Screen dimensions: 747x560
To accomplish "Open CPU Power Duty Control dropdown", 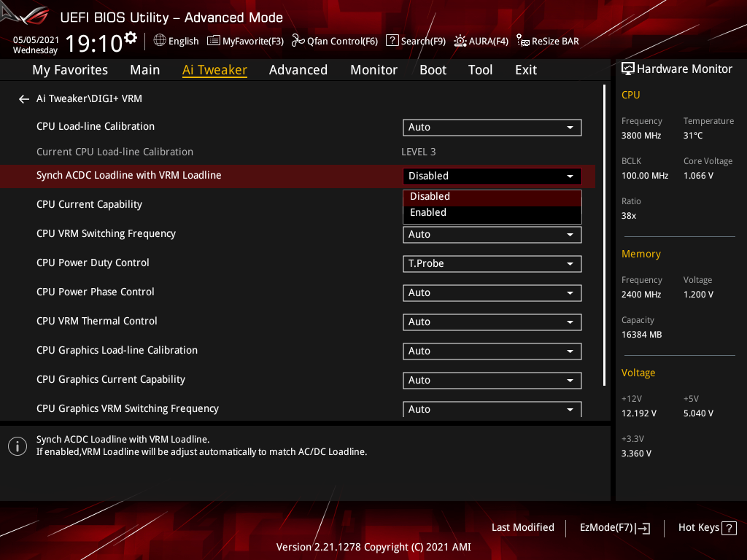I will (x=492, y=263).
